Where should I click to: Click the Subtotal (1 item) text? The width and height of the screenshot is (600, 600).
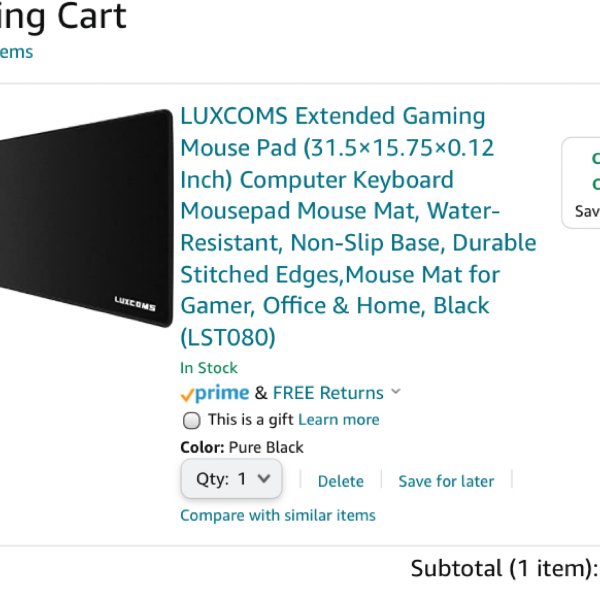click(504, 569)
